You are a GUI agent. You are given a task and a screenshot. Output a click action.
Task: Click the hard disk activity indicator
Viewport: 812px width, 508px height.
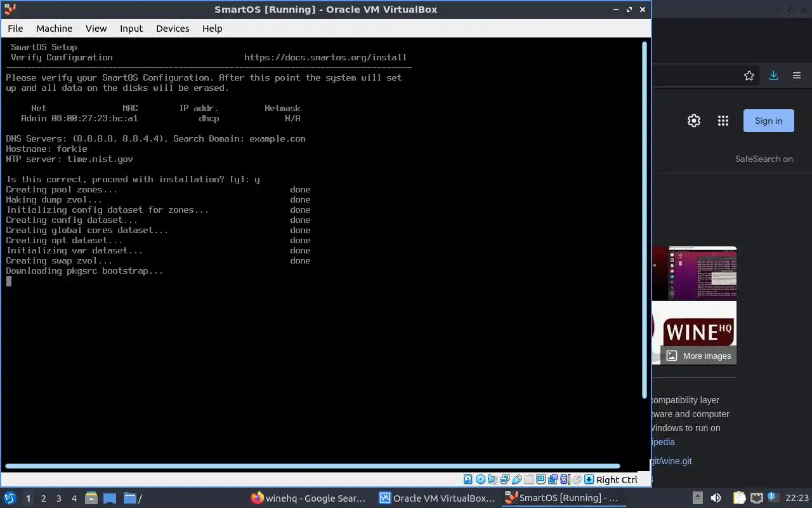coord(468,479)
